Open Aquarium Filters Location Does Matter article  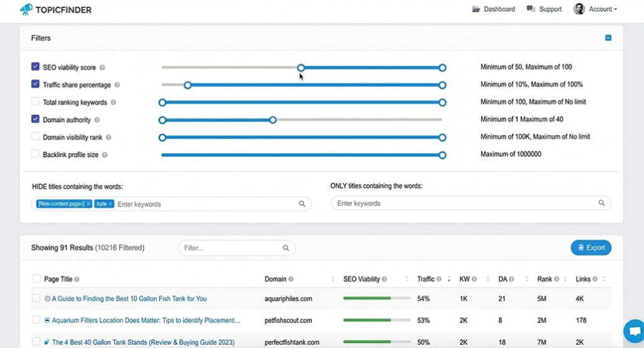(146, 320)
